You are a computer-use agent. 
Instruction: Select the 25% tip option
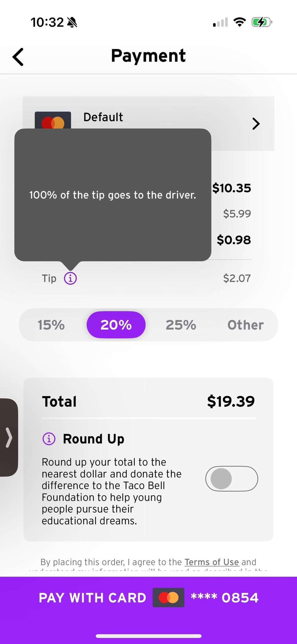181,325
